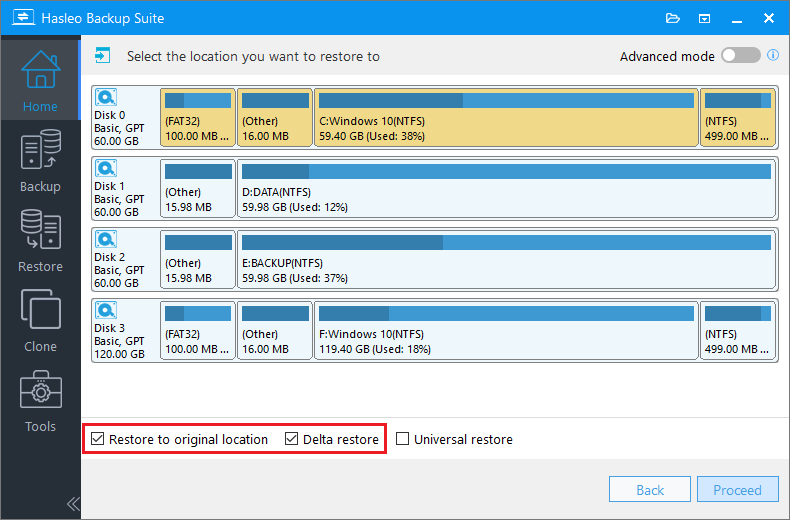
Task: Click the info icon beside Advanced mode
Action: pyautogui.click(x=773, y=55)
